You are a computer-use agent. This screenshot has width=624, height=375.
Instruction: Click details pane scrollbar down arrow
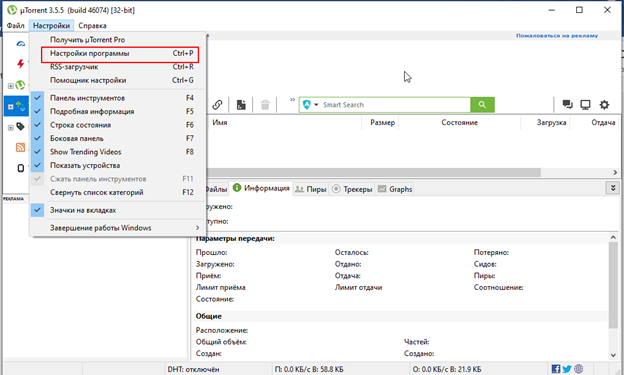pos(613,355)
